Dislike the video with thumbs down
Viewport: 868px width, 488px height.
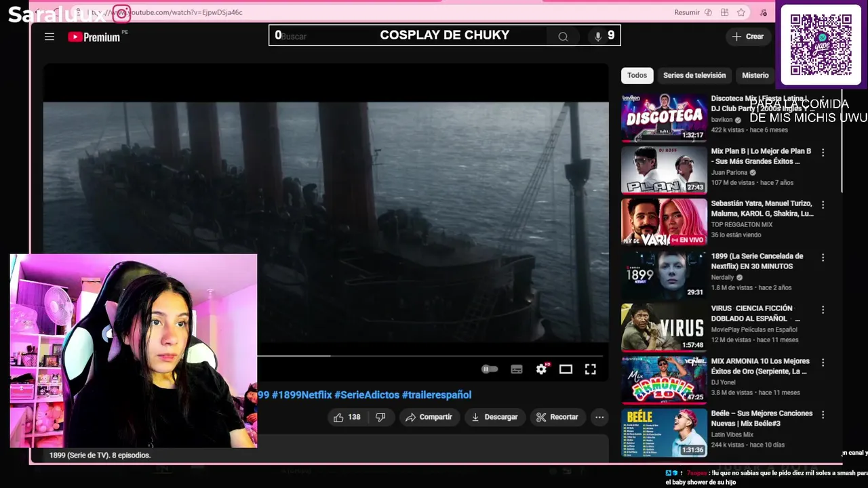381,418
